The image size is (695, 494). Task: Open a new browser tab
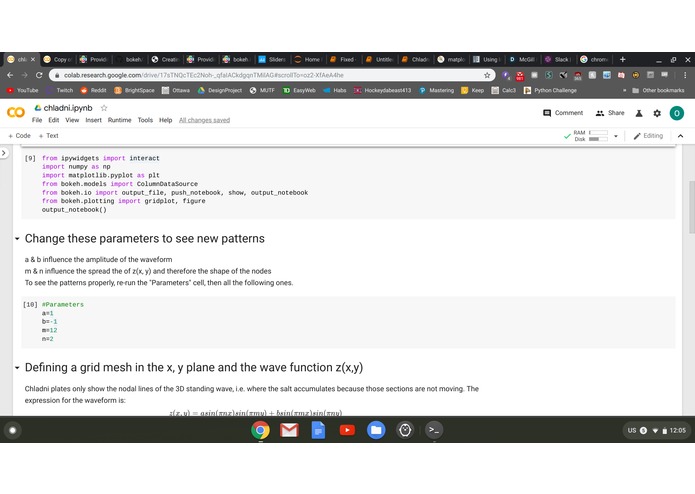click(622, 59)
